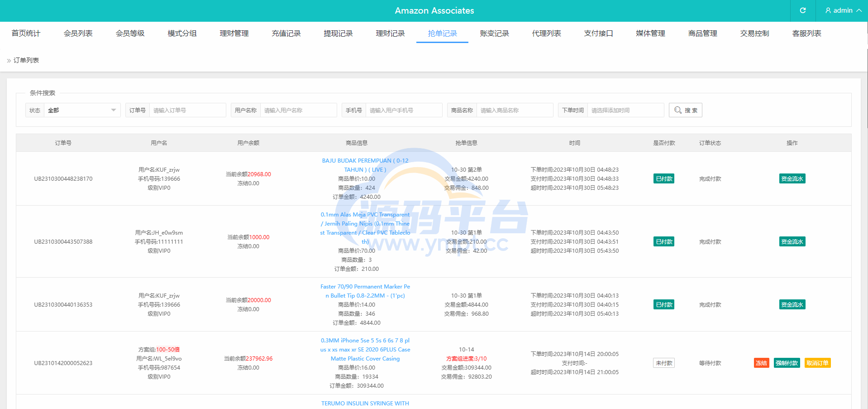
Task: Click 资金流水 for order UB2310300443507388
Action: pyautogui.click(x=792, y=241)
